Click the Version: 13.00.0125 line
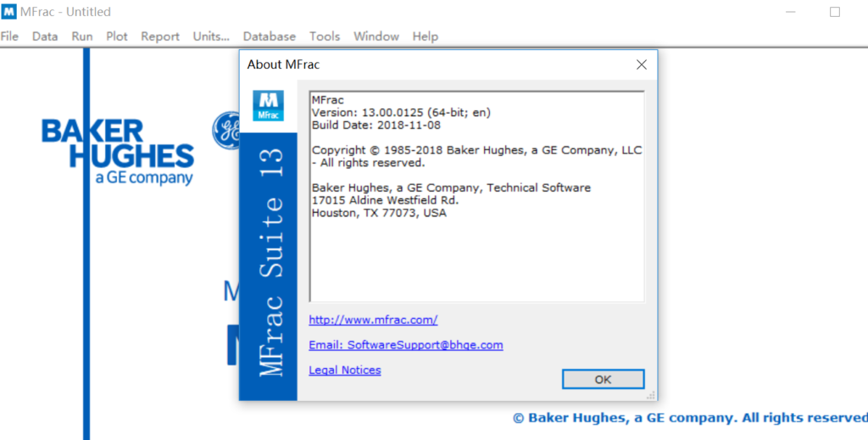This screenshot has height=440, width=868. click(401, 113)
